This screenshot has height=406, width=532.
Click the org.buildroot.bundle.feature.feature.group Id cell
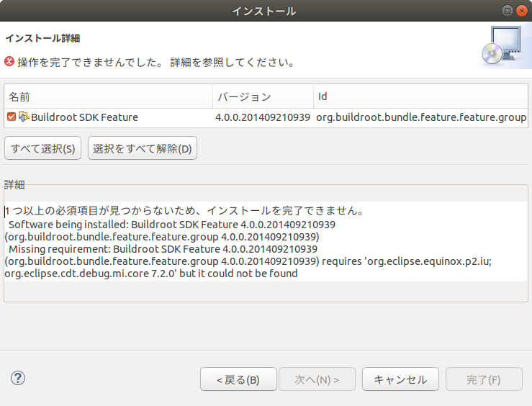[x=421, y=117]
